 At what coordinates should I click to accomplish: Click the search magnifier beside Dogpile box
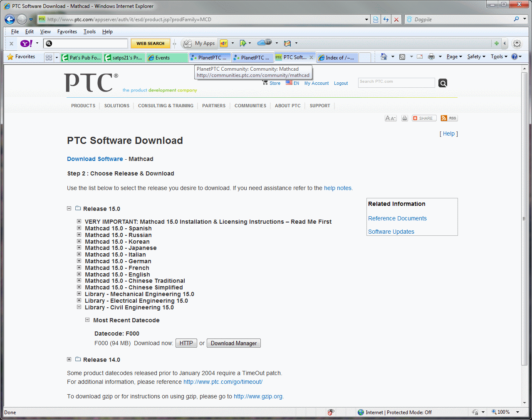516,19
